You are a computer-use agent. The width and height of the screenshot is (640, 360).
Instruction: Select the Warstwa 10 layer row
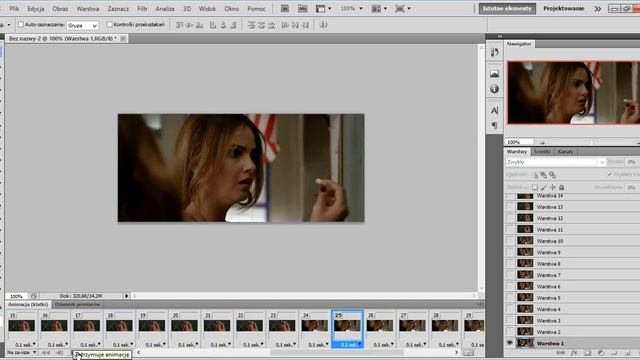coord(572,241)
